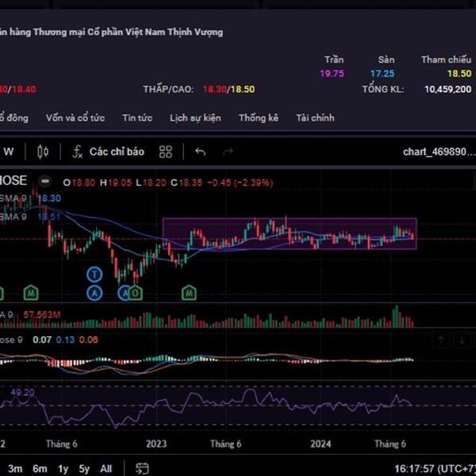
Task: Move the MACD pane down
Action: 462,340
